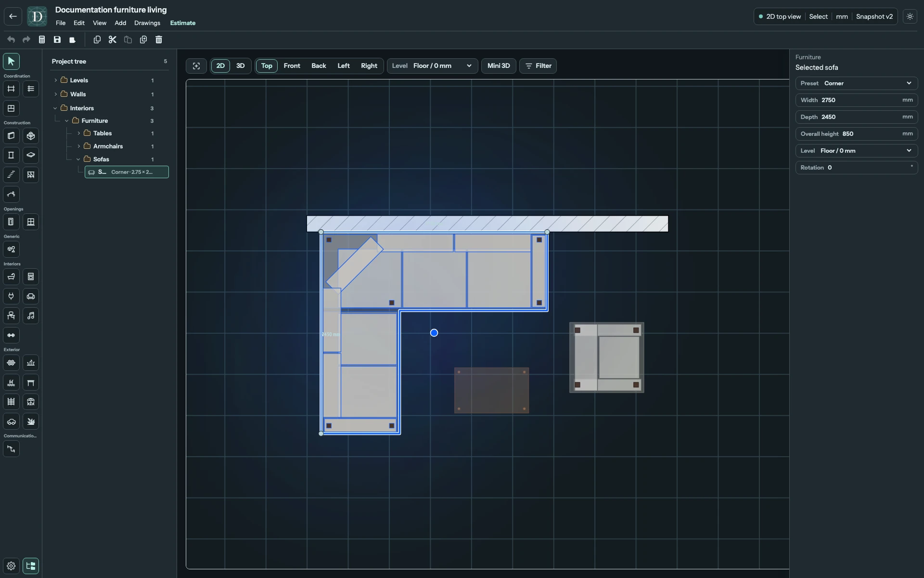
Task: Select the door tool under Openings
Action: pos(11,222)
